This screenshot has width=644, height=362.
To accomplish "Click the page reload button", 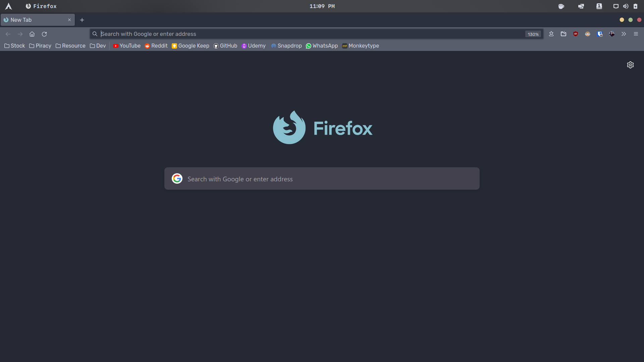I will click(x=44, y=34).
